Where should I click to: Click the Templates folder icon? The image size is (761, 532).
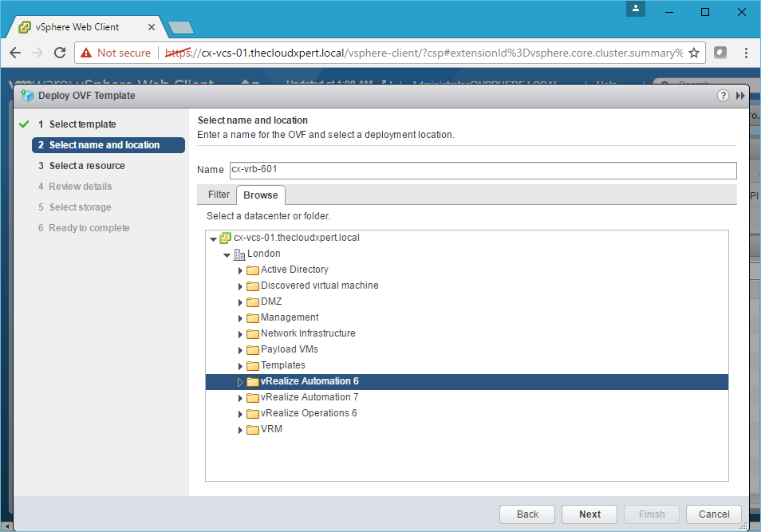tap(253, 365)
